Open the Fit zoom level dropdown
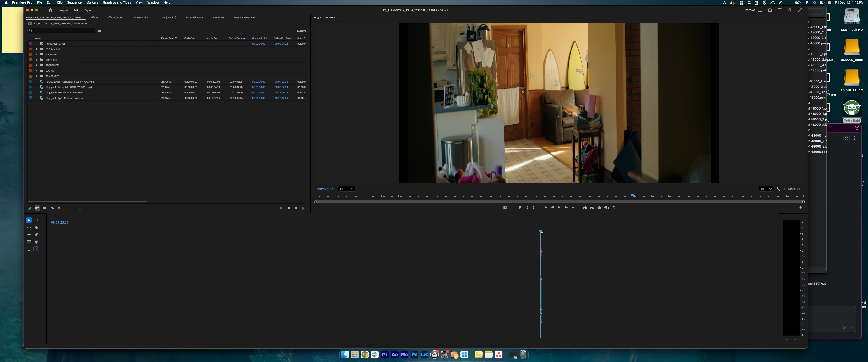The height and width of the screenshot is (362, 868). tap(346, 189)
